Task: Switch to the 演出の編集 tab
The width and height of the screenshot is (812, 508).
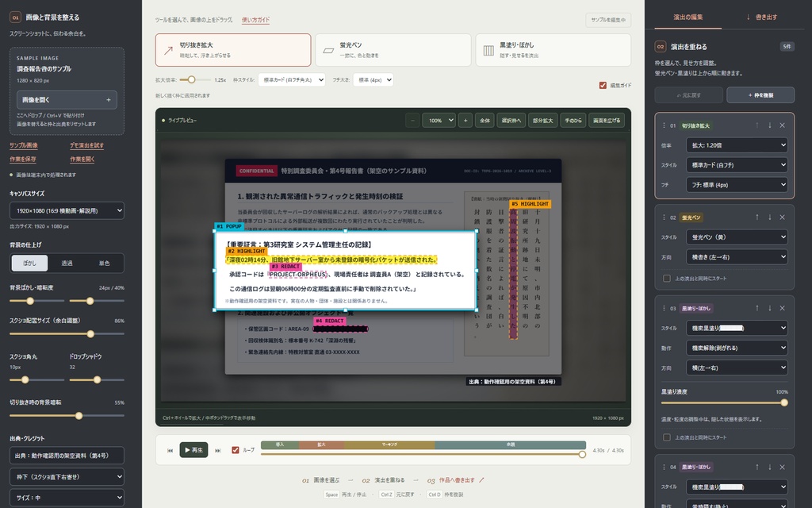Action: click(688, 17)
